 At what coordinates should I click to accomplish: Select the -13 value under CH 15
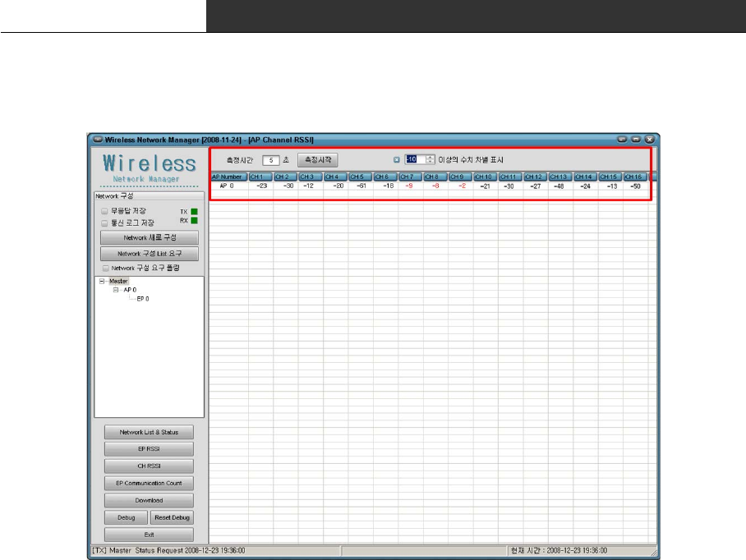coord(612,186)
